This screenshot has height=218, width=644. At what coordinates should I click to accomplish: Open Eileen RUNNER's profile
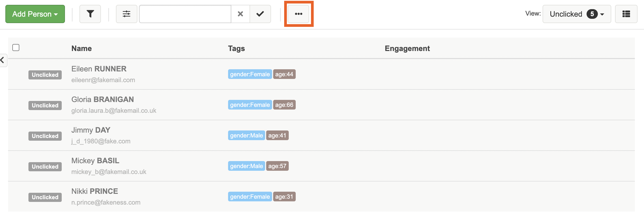(x=99, y=69)
